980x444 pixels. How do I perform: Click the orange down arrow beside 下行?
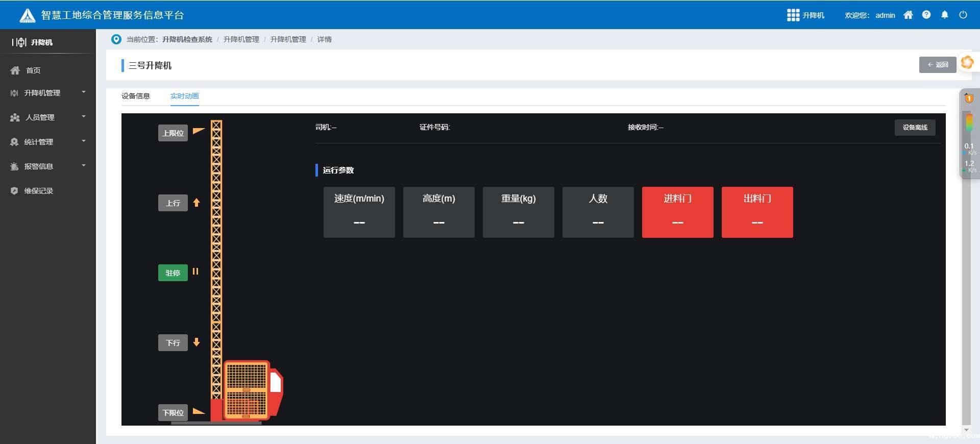[197, 342]
